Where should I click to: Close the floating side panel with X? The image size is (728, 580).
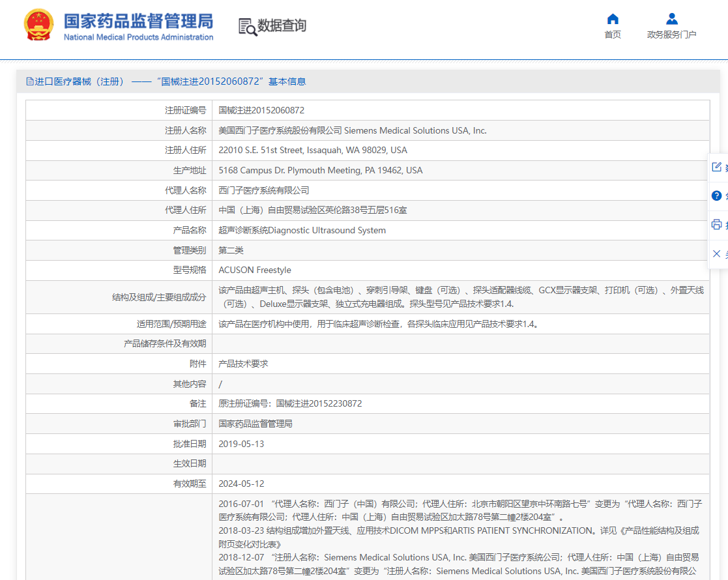(717, 254)
